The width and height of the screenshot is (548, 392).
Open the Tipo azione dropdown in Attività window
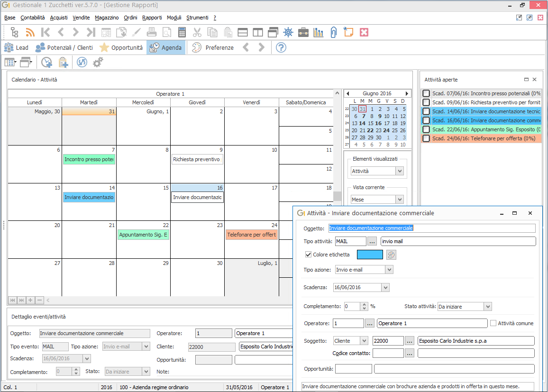[389, 269]
